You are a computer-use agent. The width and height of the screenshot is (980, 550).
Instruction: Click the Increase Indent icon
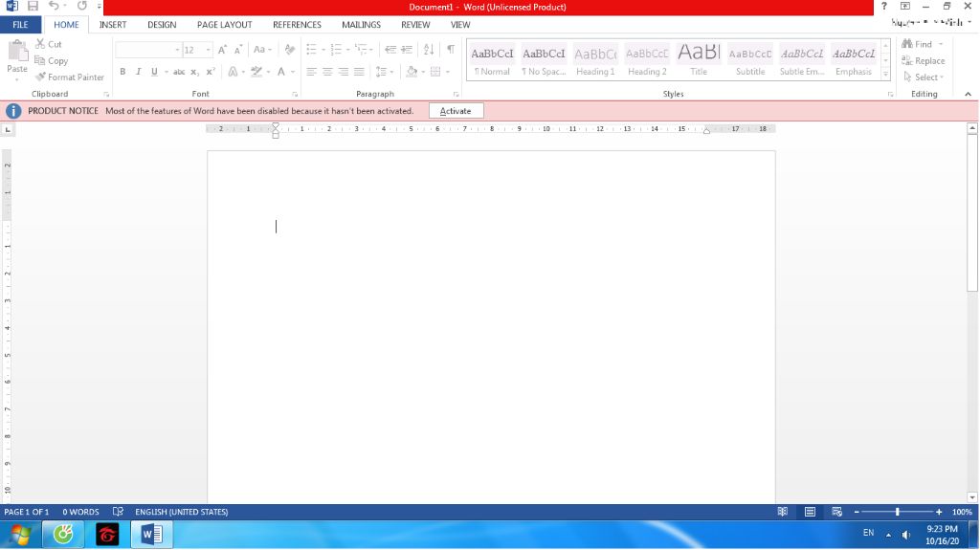(406, 50)
